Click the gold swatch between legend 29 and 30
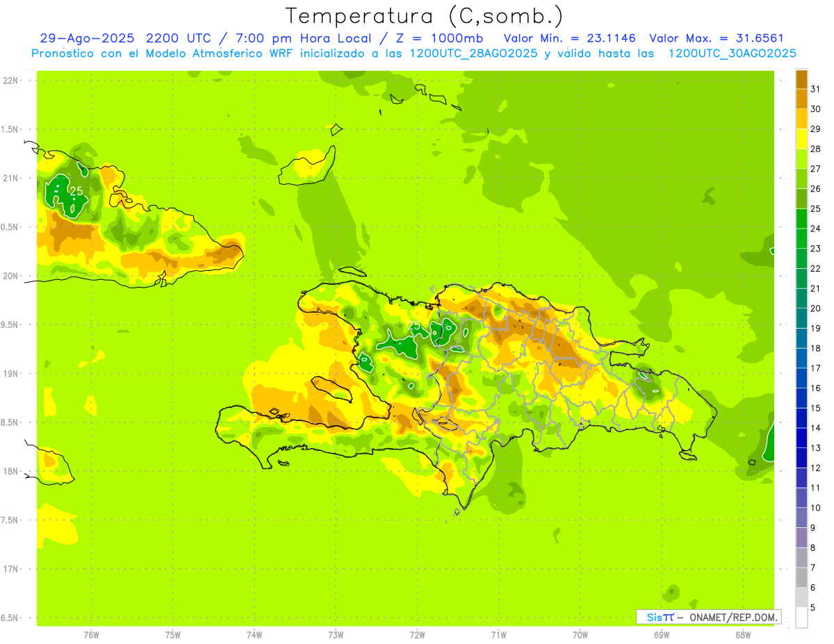 point(801,119)
